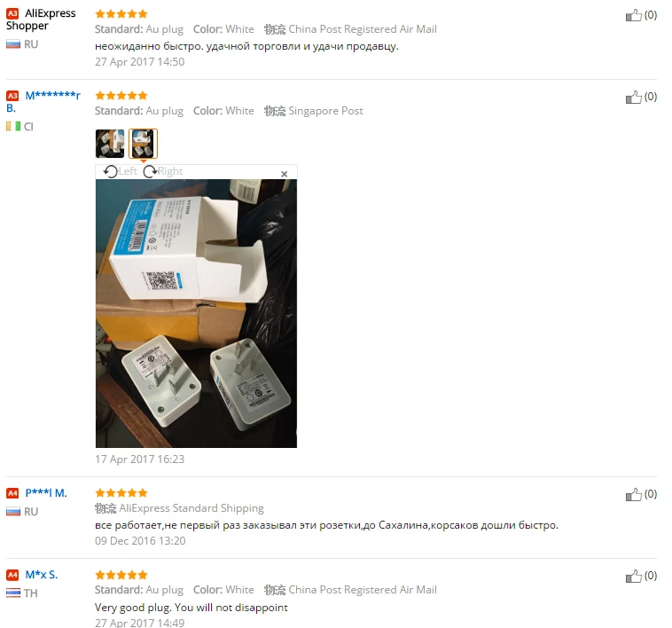Click the A4 badge beside P***l M.
This screenshot has height=628, width=672.
click(12, 493)
